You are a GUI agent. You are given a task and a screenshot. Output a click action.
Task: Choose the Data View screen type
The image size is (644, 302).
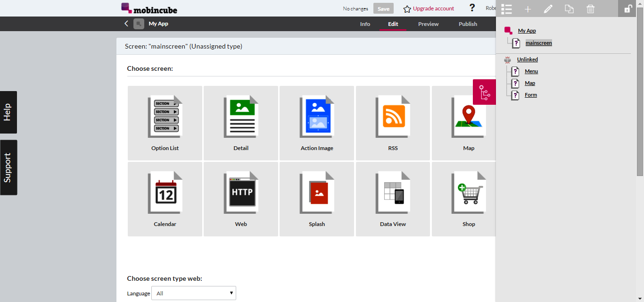pyautogui.click(x=393, y=199)
